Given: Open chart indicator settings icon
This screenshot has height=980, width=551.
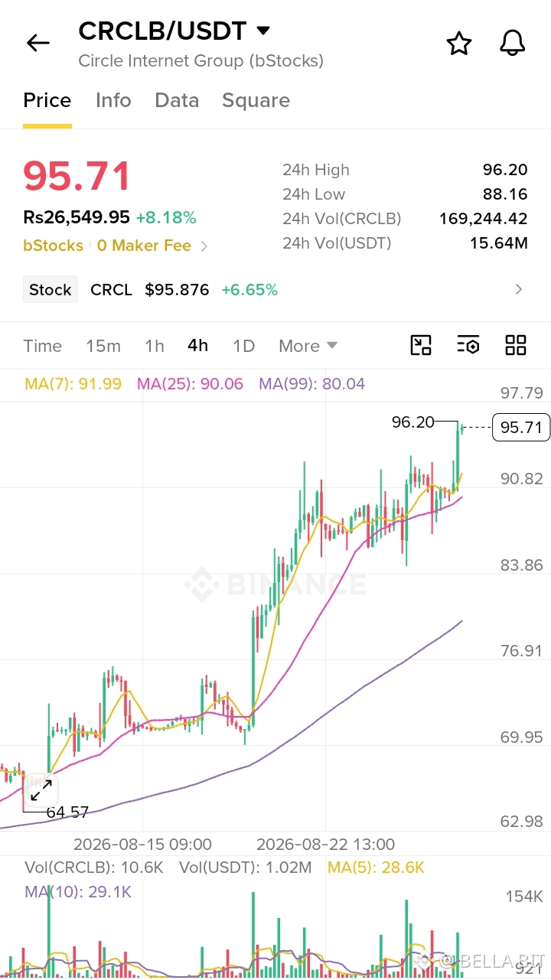Looking at the screenshot, I should coord(468,345).
